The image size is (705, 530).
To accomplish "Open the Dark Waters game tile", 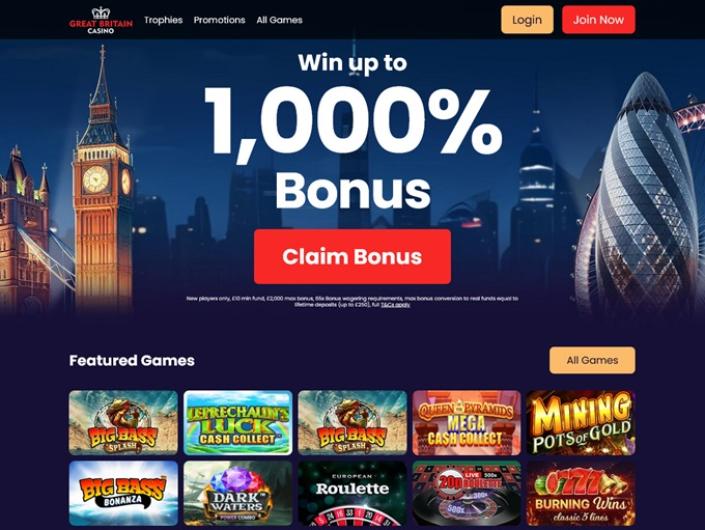I will 238,493.
